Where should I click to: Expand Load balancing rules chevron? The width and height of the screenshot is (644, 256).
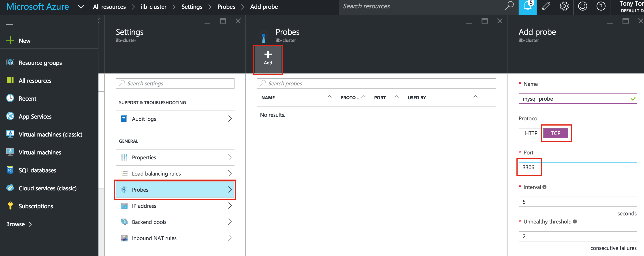[230, 173]
